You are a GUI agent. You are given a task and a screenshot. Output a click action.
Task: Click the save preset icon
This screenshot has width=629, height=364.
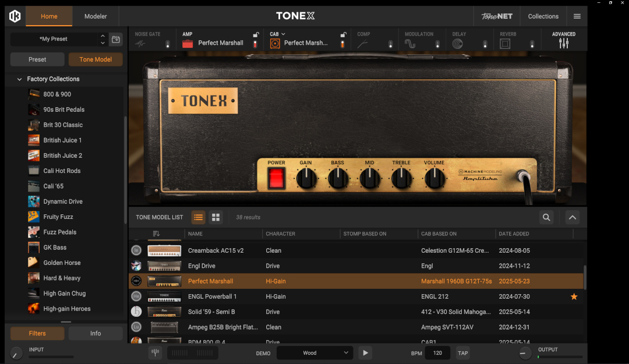[115, 39]
